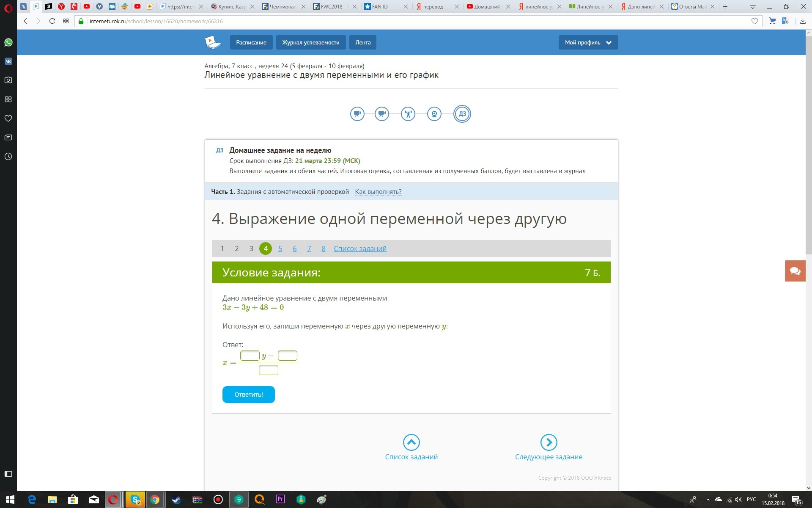Viewport: 812px width, 508px height.
Task: Expand the Мой профиль dropdown
Action: tap(588, 42)
